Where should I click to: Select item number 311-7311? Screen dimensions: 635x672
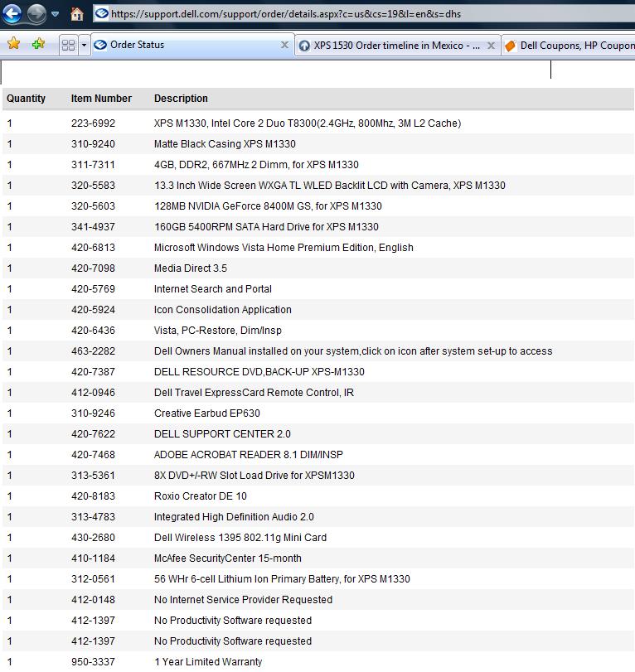tap(93, 165)
